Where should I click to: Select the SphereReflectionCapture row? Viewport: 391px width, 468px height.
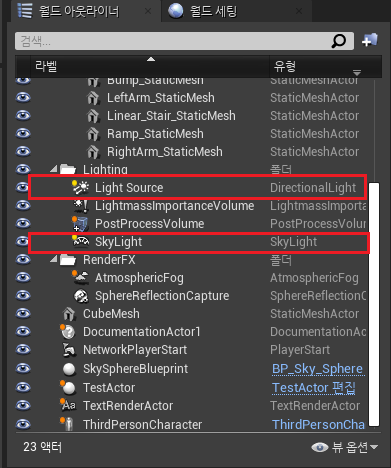click(192, 296)
